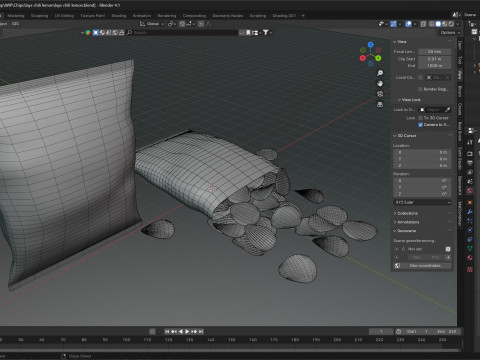Viewport: 480px width, 360px height.
Task: Open the Options dropdown in the viewport header
Action: click(450, 32)
